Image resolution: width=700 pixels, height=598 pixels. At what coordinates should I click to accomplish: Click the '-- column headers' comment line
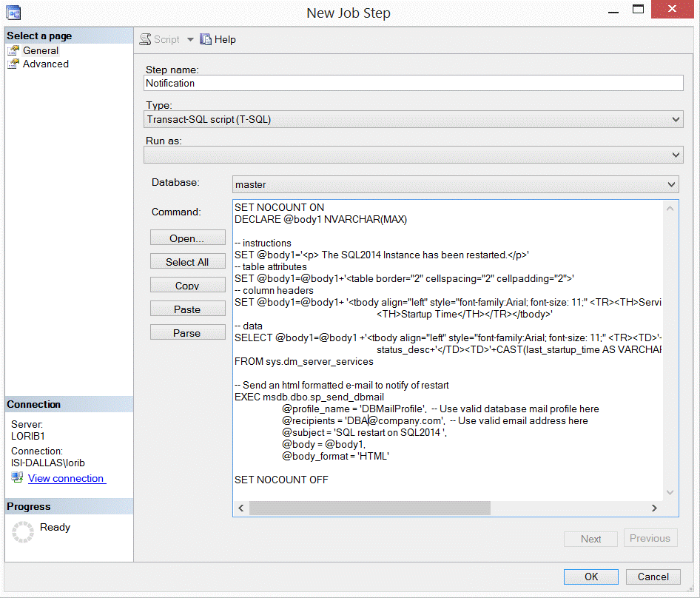[x=274, y=290]
